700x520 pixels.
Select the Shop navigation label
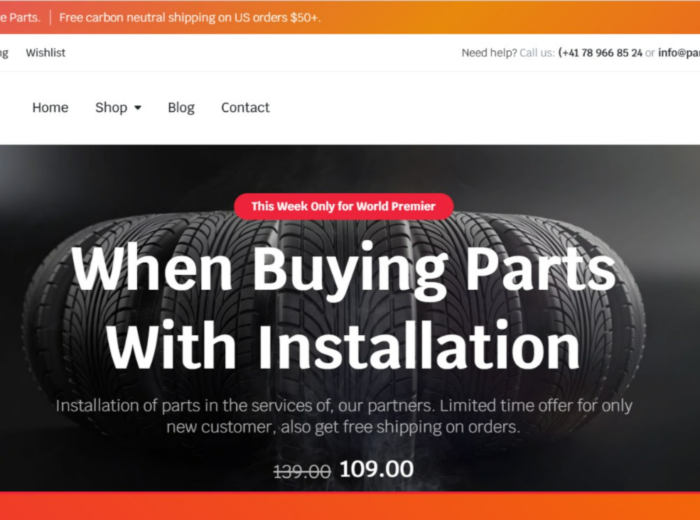tap(111, 108)
